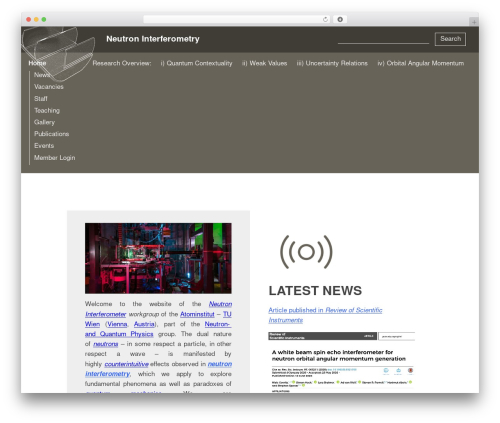Go to News page
Image resolution: width=500 pixels, height=423 pixels.
(42, 75)
